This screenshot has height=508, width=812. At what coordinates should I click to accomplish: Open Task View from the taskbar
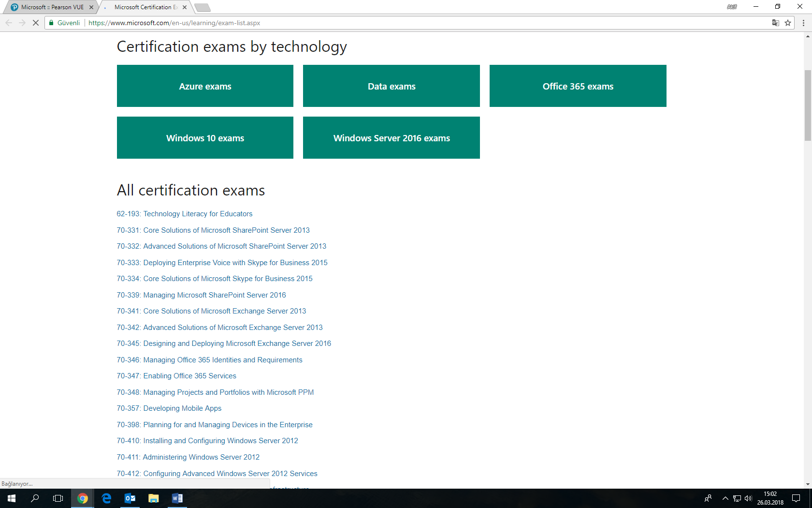click(58, 498)
